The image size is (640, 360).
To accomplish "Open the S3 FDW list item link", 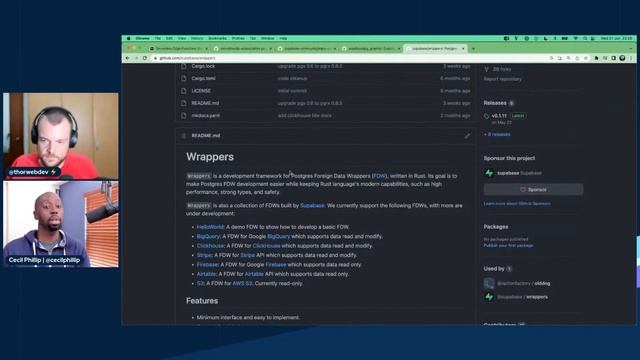I will (x=200, y=283).
